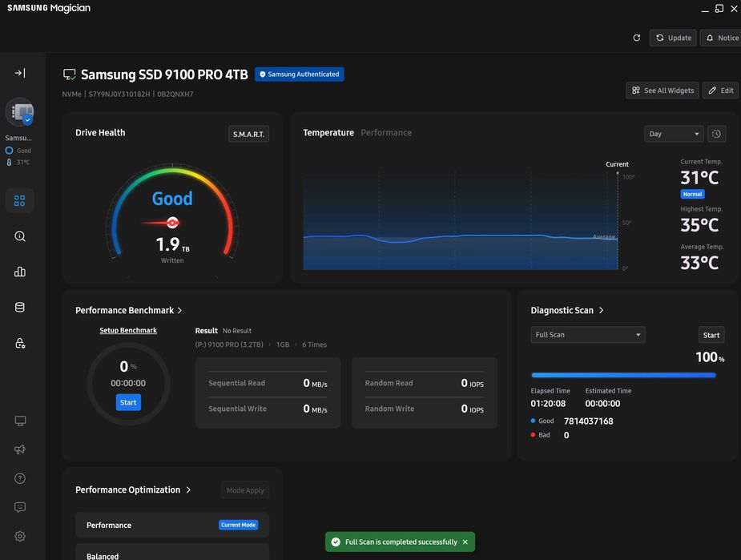The width and height of the screenshot is (741, 560).
Task: Click the Mode Apply button
Action: point(245,490)
